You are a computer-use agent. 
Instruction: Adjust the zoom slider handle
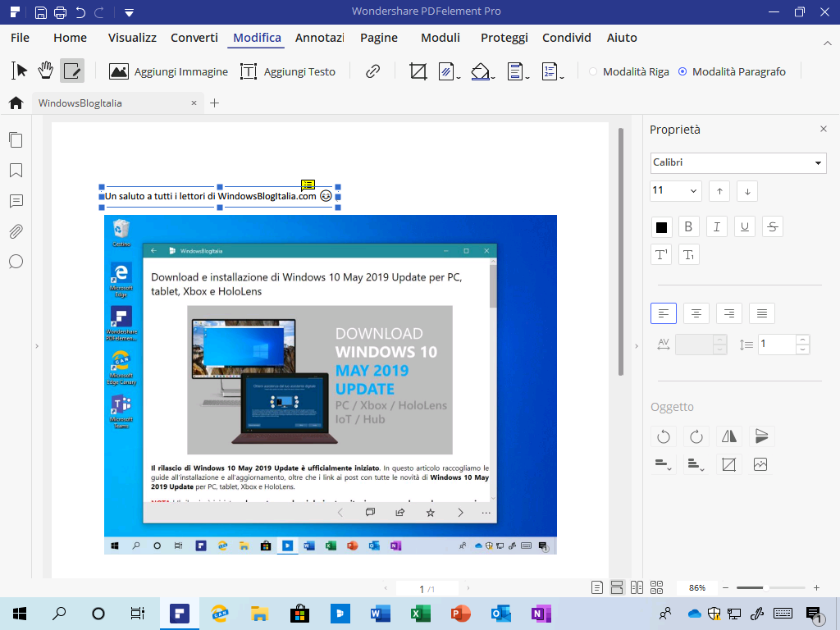coord(766,587)
